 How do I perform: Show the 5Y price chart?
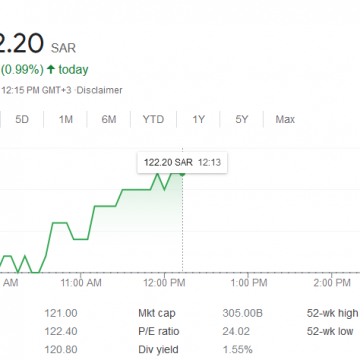[x=242, y=119]
